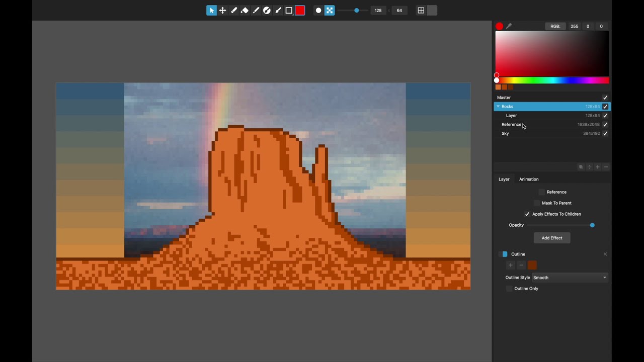Activate the eyedropper color picker
This screenshot has height=362, width=644.
pos(509,26)
